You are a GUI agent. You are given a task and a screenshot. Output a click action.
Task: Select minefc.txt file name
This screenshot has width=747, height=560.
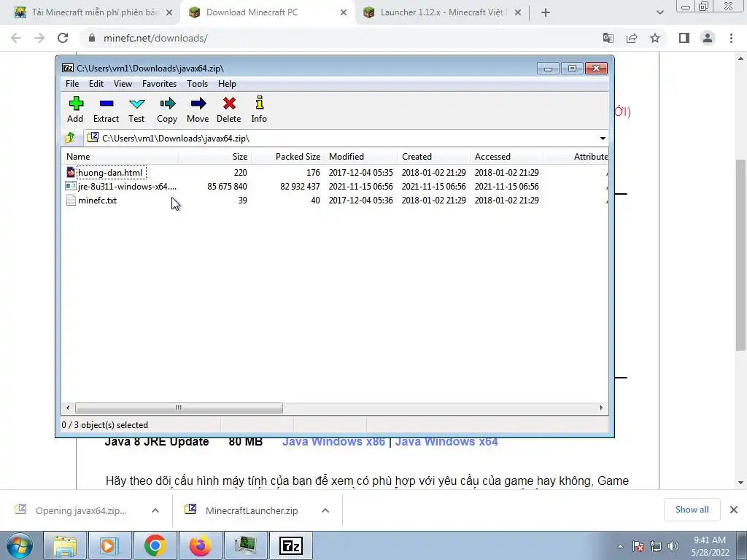pos(97,200)
